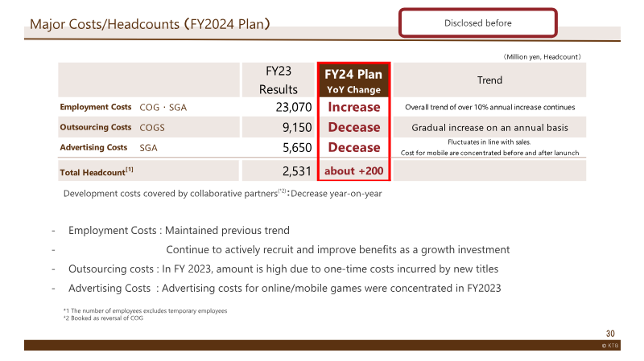The height and width of the screenshot is (361, 644).
Task: Select the Trend column header
Action: tap(489, 80)
